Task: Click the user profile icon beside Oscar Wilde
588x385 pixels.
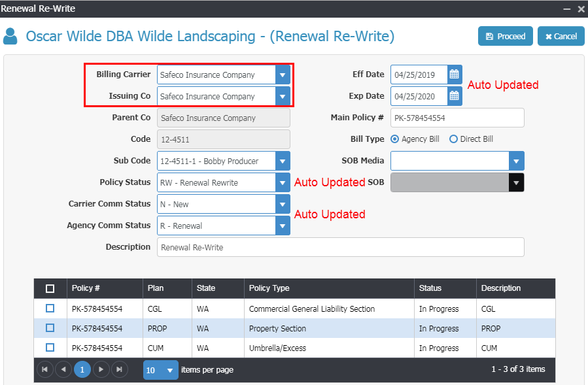Action: [10, 37]
